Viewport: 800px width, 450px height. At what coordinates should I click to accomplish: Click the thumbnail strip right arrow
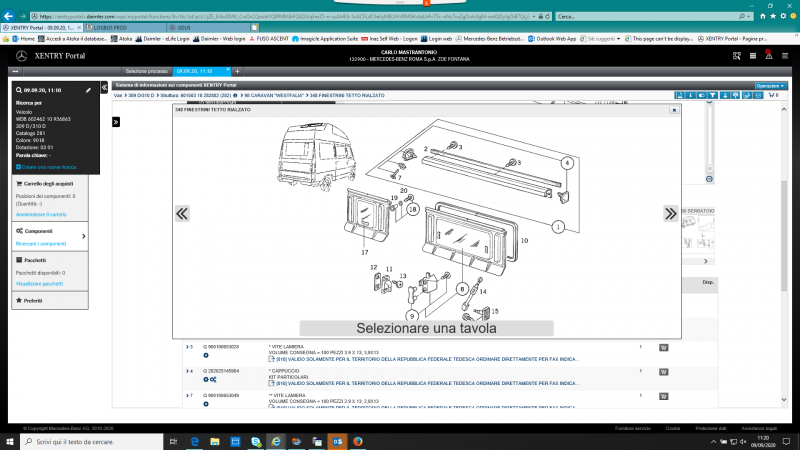point(706,261)
